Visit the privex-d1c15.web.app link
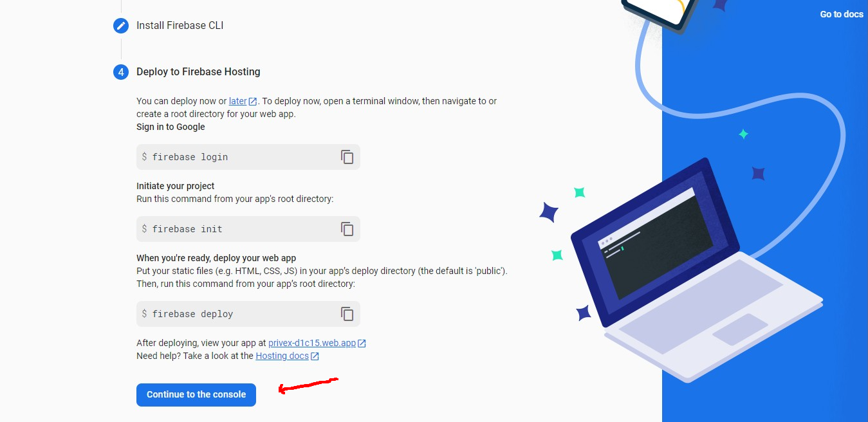The width and height of the screenshot is (868, 422). click(312, 343)
